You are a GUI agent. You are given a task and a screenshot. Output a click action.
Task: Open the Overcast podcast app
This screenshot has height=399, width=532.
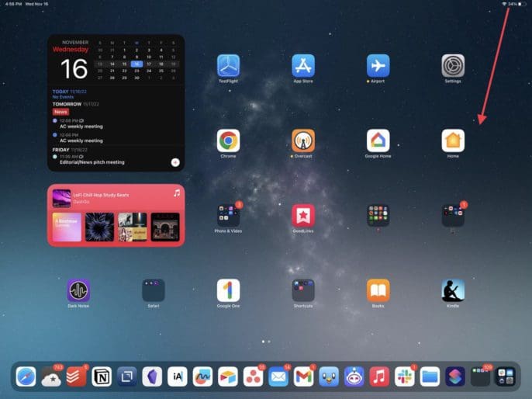coord(303,141)
